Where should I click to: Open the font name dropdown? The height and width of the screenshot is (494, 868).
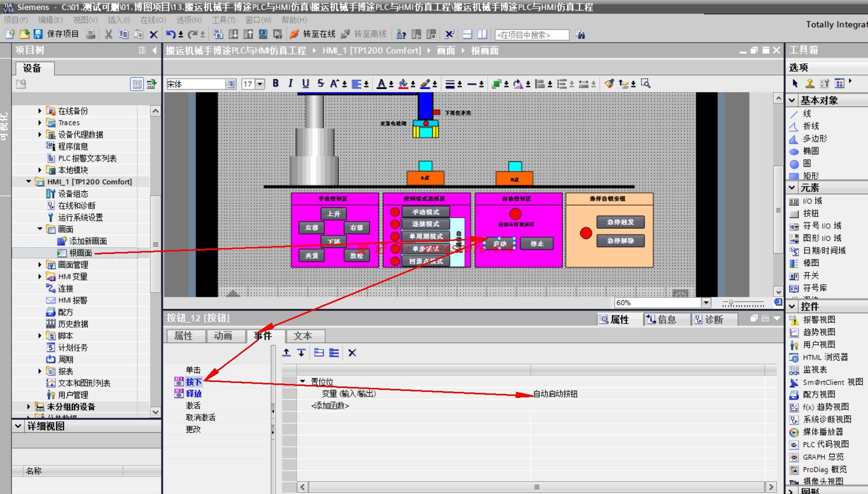(x=231, y=84)
